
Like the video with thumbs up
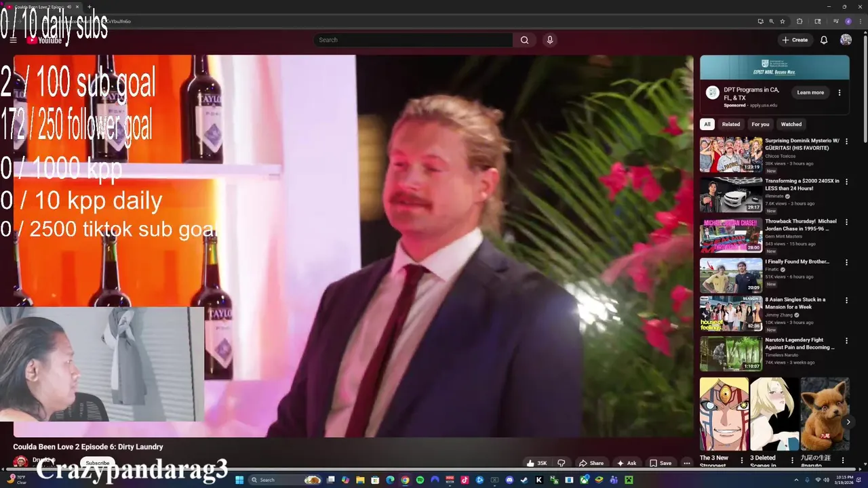click(536, 463)
